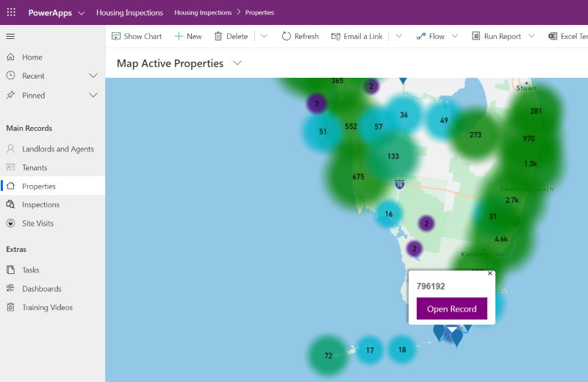Screen dimensions: 588x382
Task: Expand the Pinned chevron
Action: pyautogui.click(x=93, y=95)
